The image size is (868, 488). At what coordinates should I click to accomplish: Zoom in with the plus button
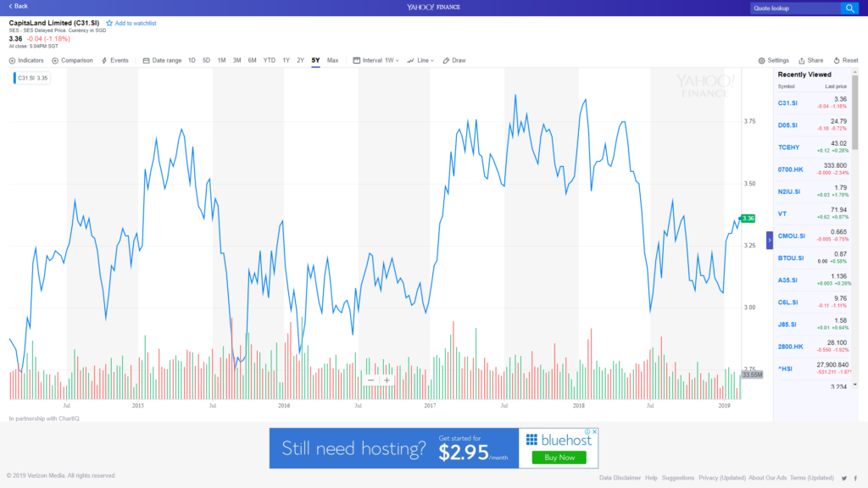(x=387, y=380)
